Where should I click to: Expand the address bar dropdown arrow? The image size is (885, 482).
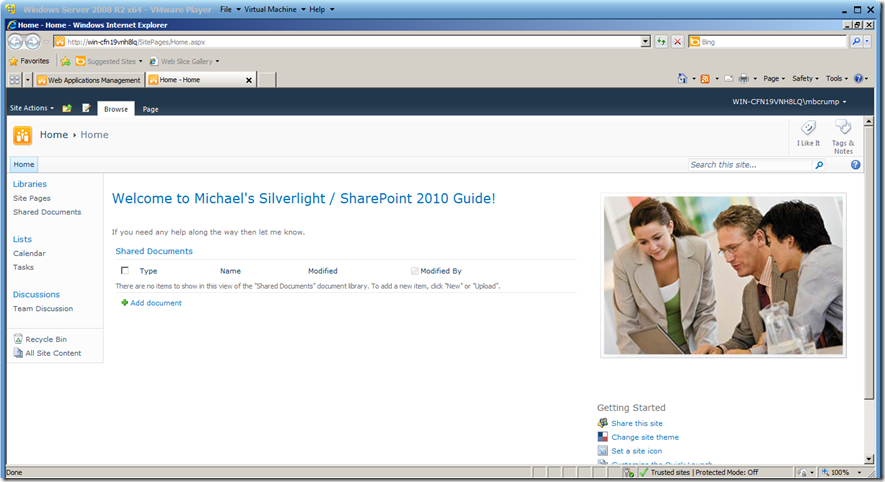pyautogui.click(x=646, y=42)
